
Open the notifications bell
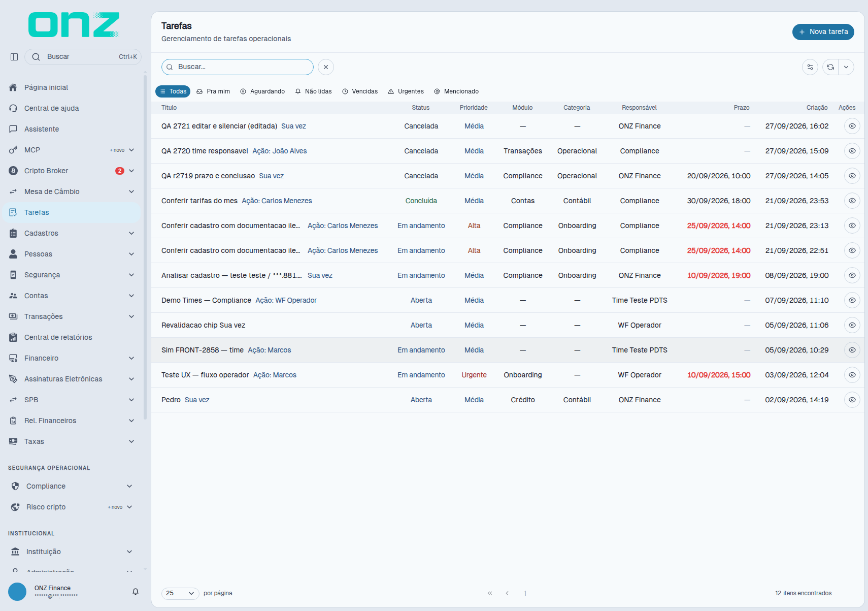(x=136, y=592)
